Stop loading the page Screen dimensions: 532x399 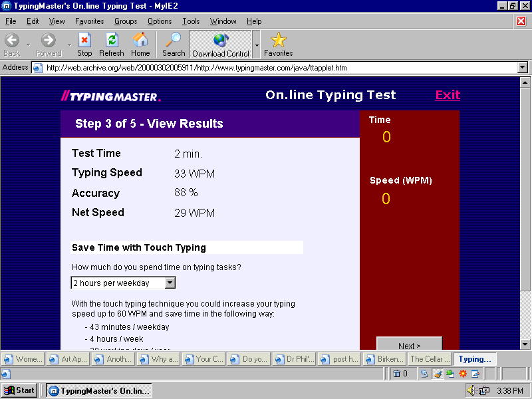[84, 45]
